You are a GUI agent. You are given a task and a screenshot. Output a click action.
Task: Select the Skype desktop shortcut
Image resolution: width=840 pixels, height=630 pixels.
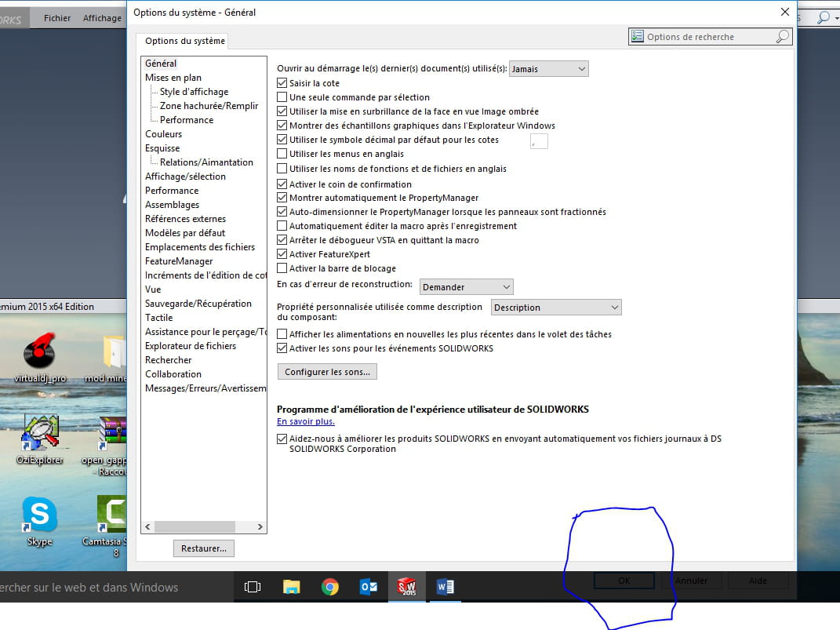40,521
